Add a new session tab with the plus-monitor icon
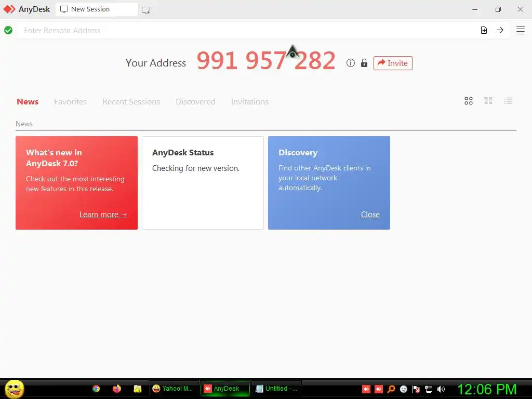 [x=146, y=10]
